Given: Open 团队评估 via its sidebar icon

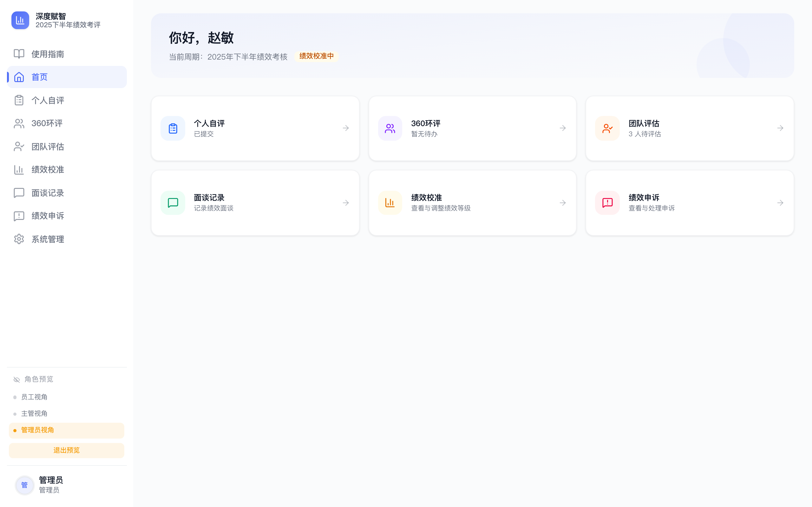Looking at the screenshot, I should (18, 146).
